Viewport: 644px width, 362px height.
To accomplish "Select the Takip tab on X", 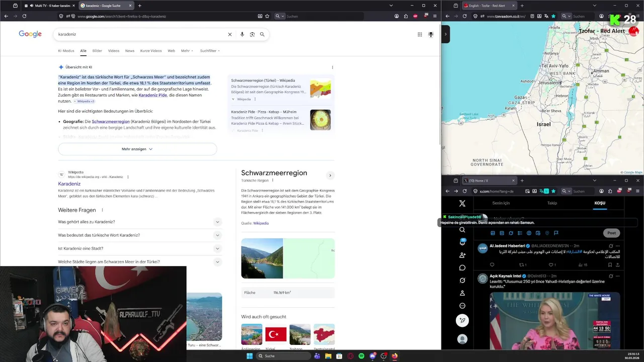I will [x=552, y=203].
